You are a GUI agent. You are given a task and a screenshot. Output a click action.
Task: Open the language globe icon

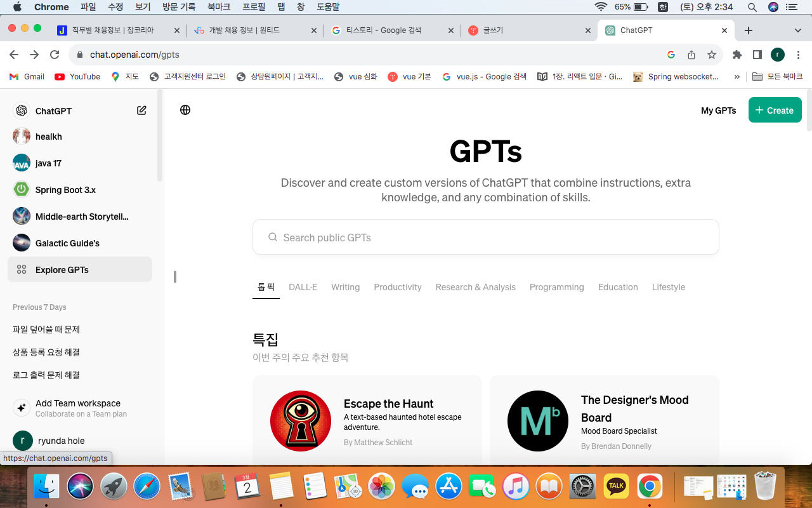185,110
